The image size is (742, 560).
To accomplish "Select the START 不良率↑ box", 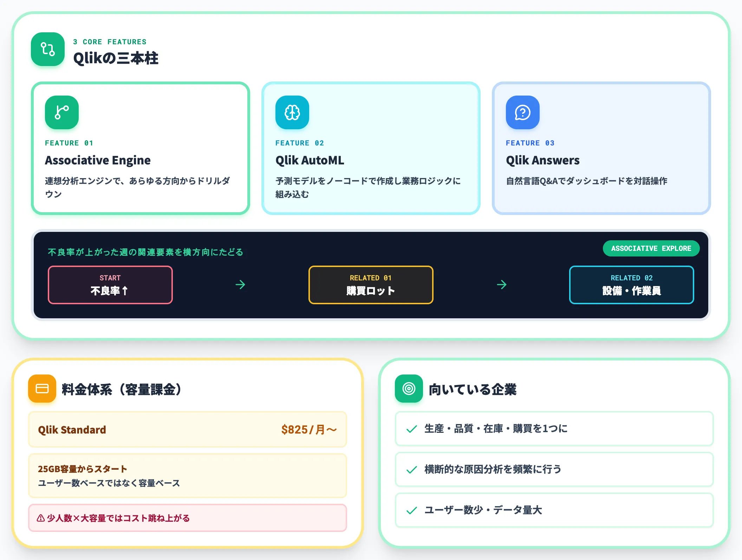I will 110,285.
